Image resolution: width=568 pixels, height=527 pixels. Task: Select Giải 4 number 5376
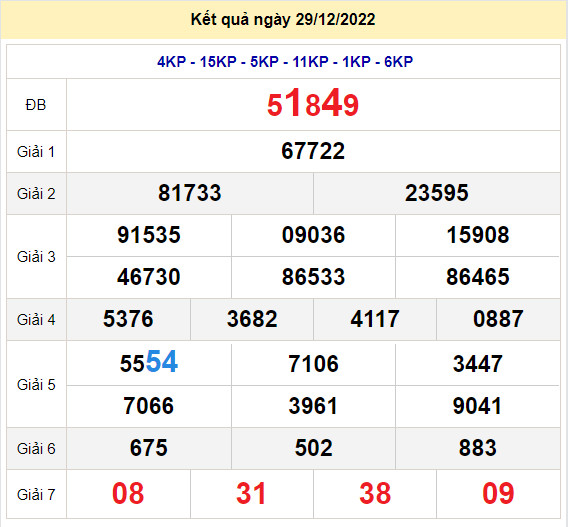click(128, 319)
